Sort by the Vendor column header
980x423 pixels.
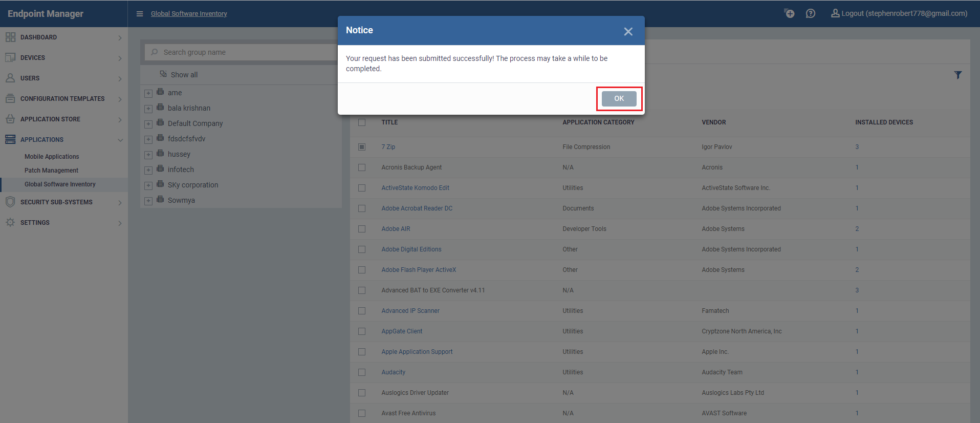point(714,122)
